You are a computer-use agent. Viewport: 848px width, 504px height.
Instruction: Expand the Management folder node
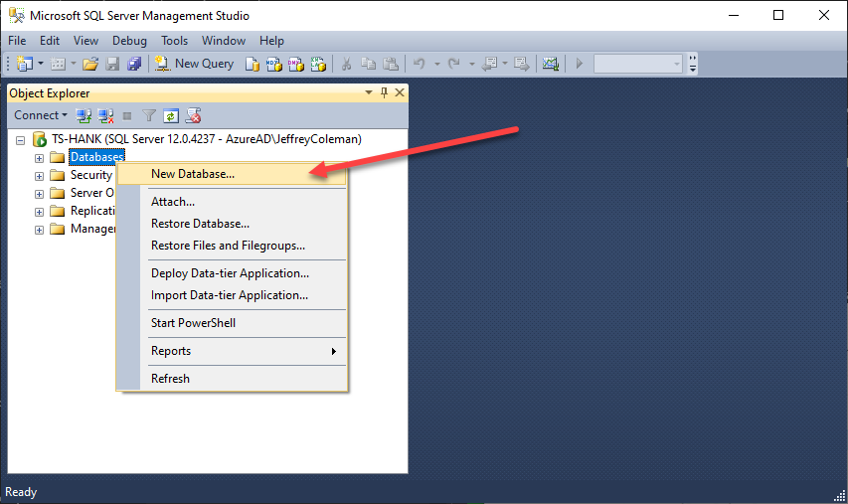click(39, 230)
